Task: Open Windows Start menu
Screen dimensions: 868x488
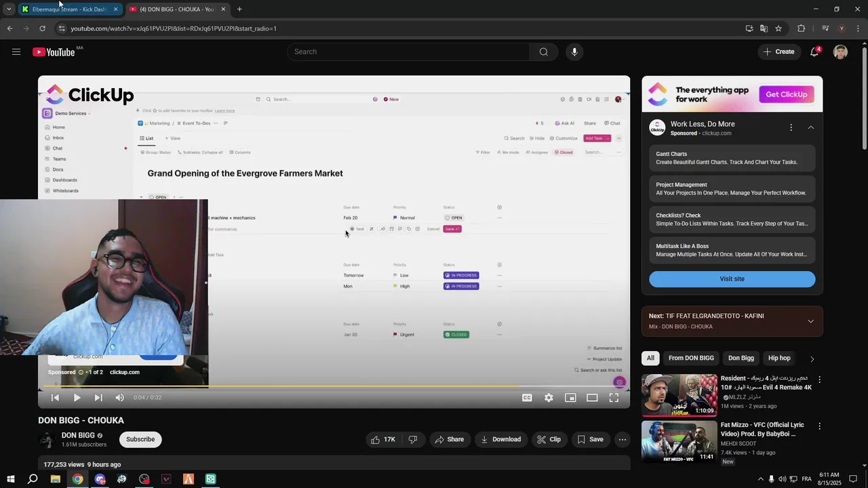Action: 10,479
